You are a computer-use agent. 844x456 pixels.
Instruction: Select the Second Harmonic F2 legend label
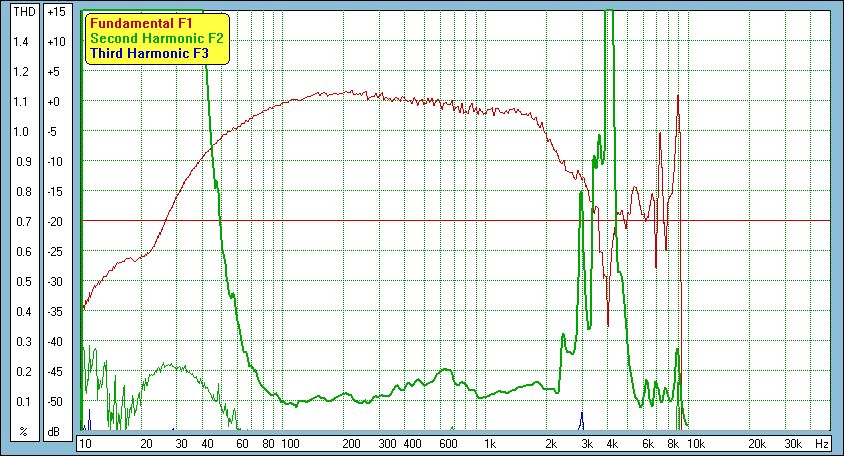point(157,38)
